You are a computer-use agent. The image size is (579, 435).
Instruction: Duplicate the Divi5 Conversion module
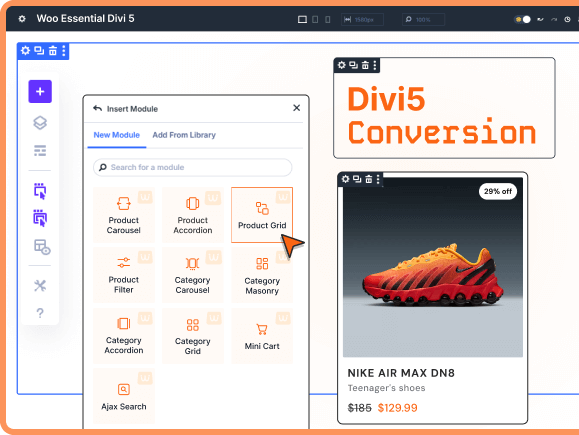(x=353, y=65)
